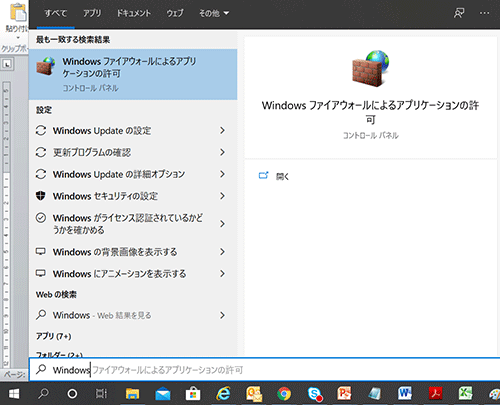Switch to the アプリ search tab
Image resolution: width=500 pixels, height=405 pixels.
(x=92, y=13)
